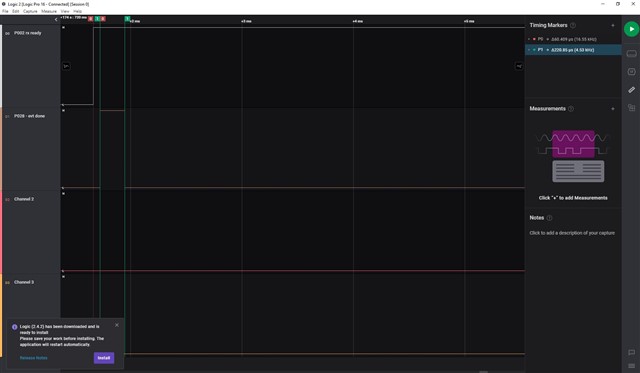
Task: Open the Extensions sidebar icon
Action: click(x=631, y=107)
